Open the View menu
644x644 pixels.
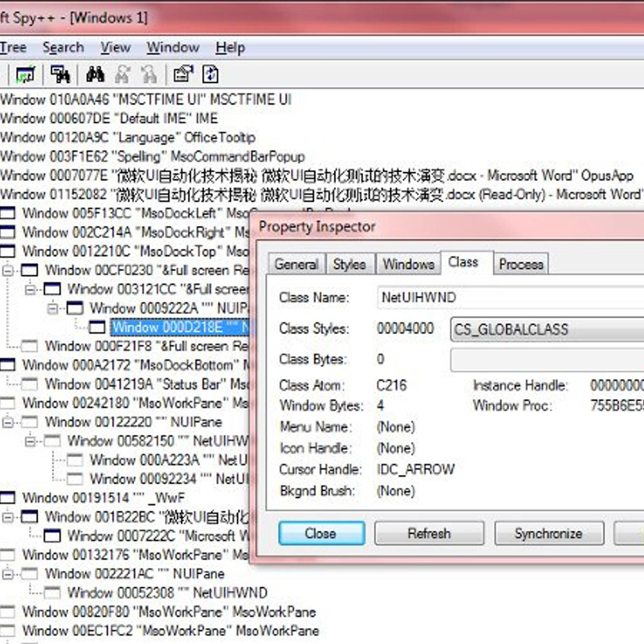point(116,47)
